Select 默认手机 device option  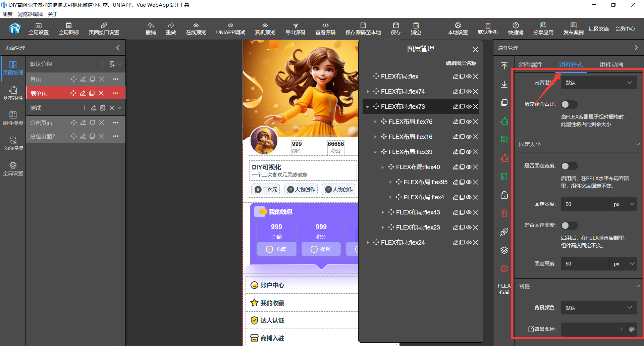pyautogui.click(x=488, y=29)
